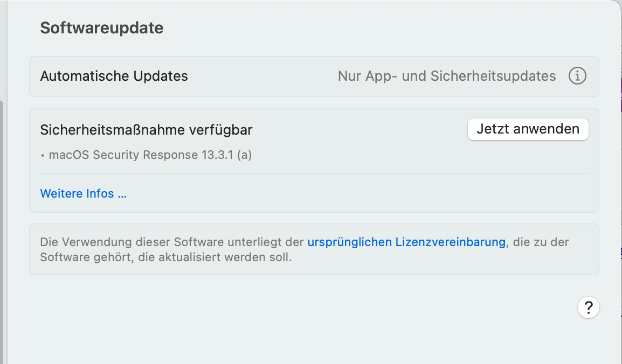Click the info icon for Automatische Updates
Image resolution: width=622 pixels, height=364 pixels.
pos(577,76)
